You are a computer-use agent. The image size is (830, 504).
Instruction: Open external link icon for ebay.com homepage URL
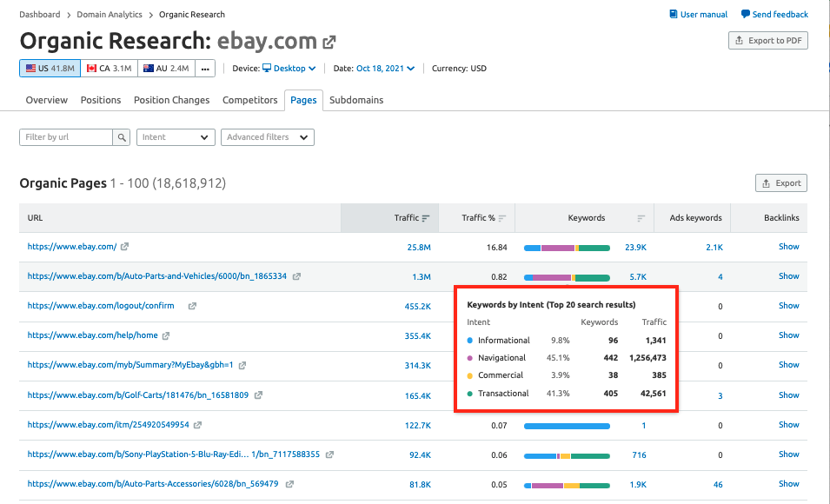point(124,247)
